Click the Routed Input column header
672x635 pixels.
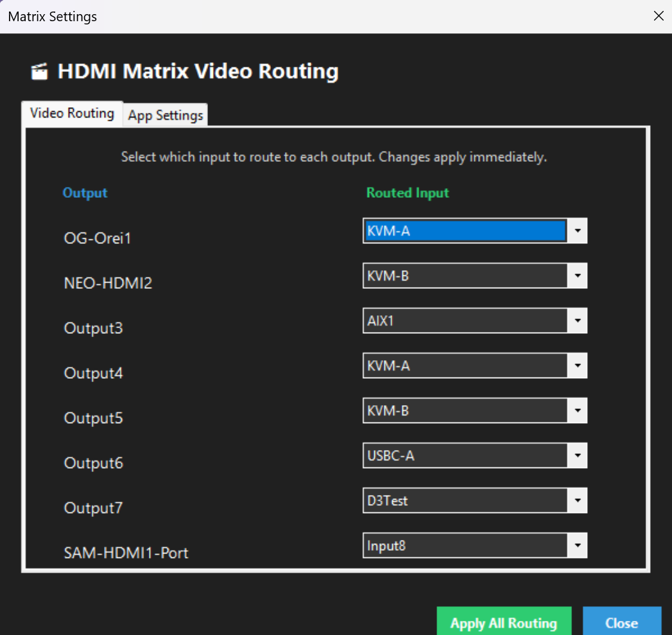408,193
